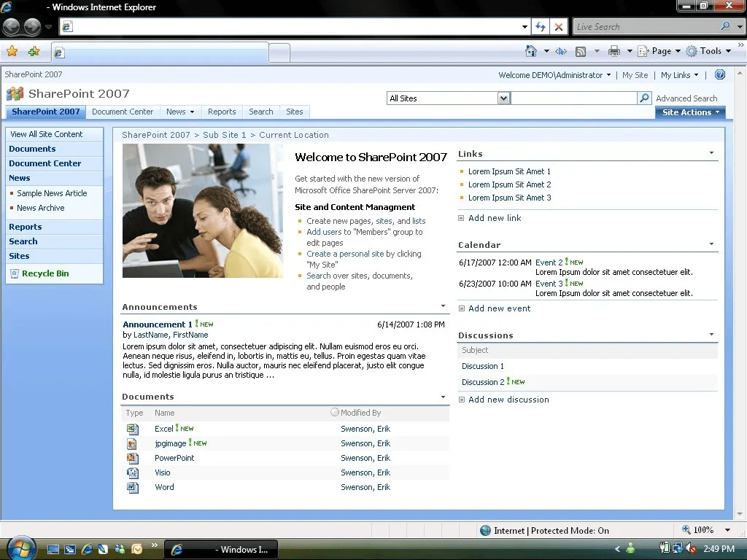Click the Home icon in IE toolbar

[x=531, y=51]
